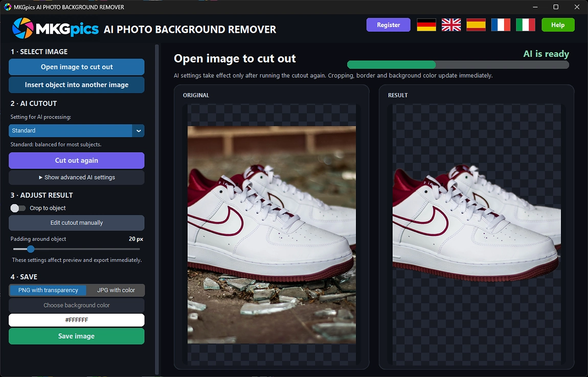Open the Standard AI processing dropdown
This screenshot has width=588, height=377.
click(77, 130)
